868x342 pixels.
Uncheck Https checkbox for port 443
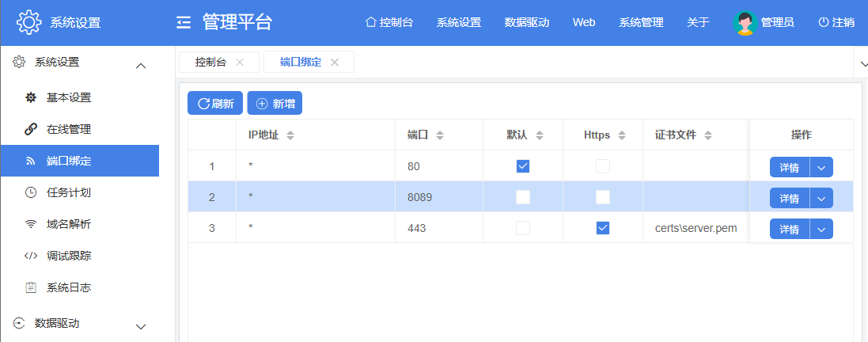click(603, 228)
